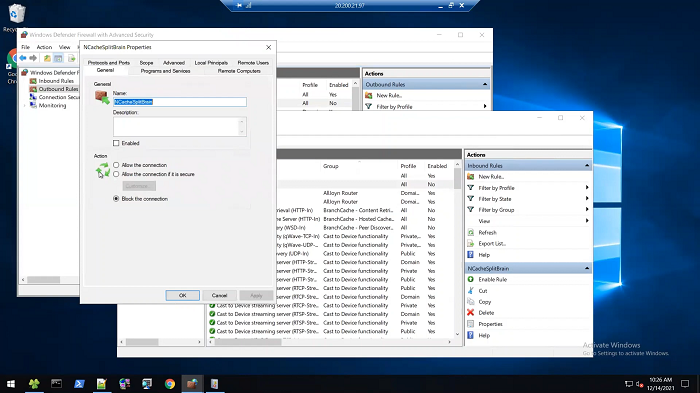Viewport: 700px width, 393px height.
Task: Expand Filter by Group submenu arrow
Action: 587,210
